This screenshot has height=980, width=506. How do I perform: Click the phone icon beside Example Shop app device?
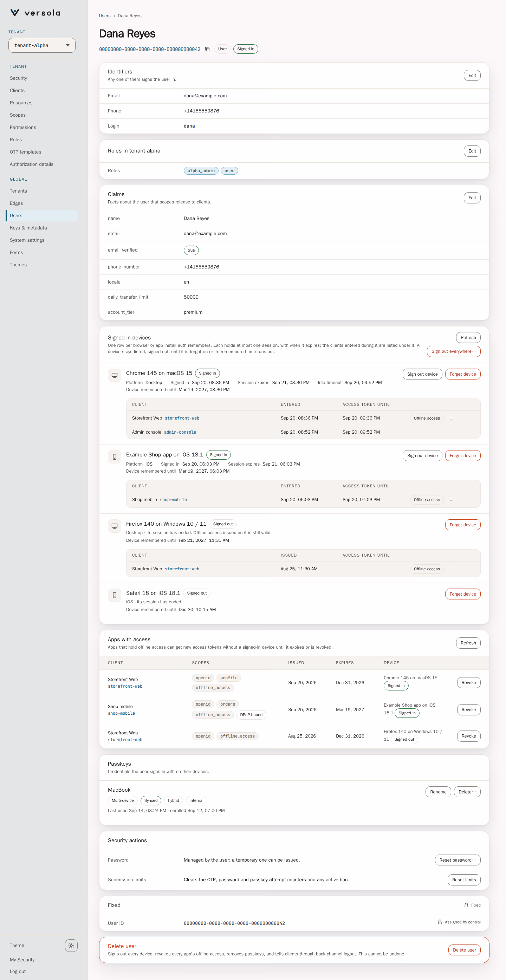click(115, 457)
